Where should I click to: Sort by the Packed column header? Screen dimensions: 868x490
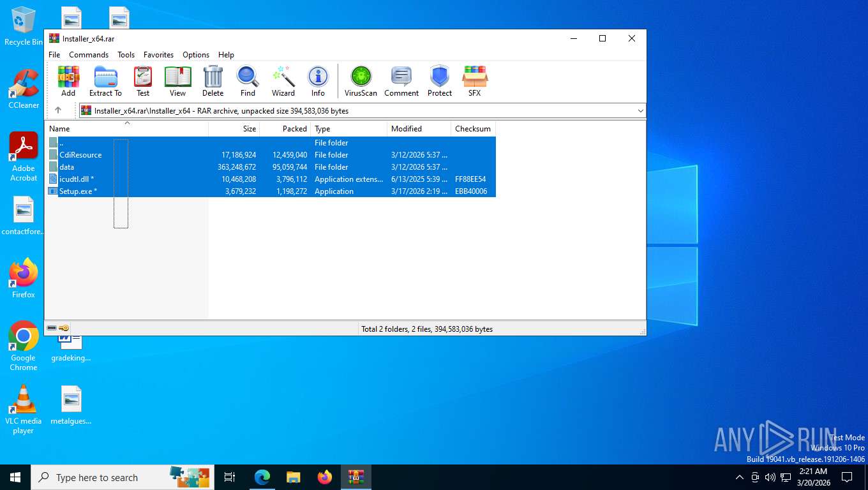(x=285, y=129)
